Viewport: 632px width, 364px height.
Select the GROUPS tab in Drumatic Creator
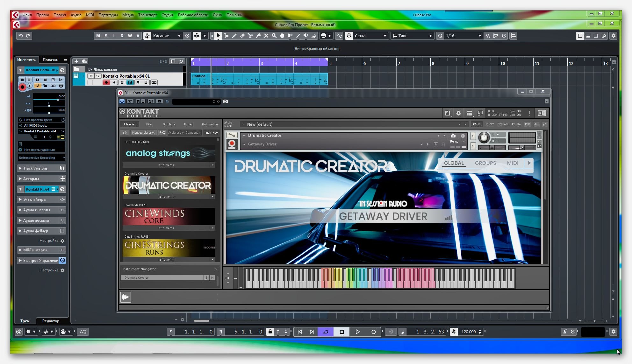point(485,163)
